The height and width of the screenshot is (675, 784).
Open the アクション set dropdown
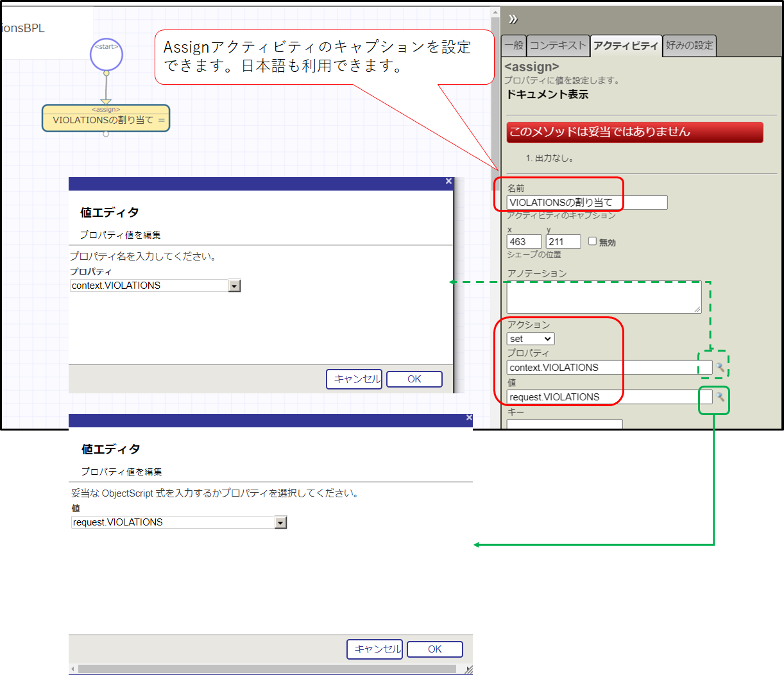[x=531, y=339]
